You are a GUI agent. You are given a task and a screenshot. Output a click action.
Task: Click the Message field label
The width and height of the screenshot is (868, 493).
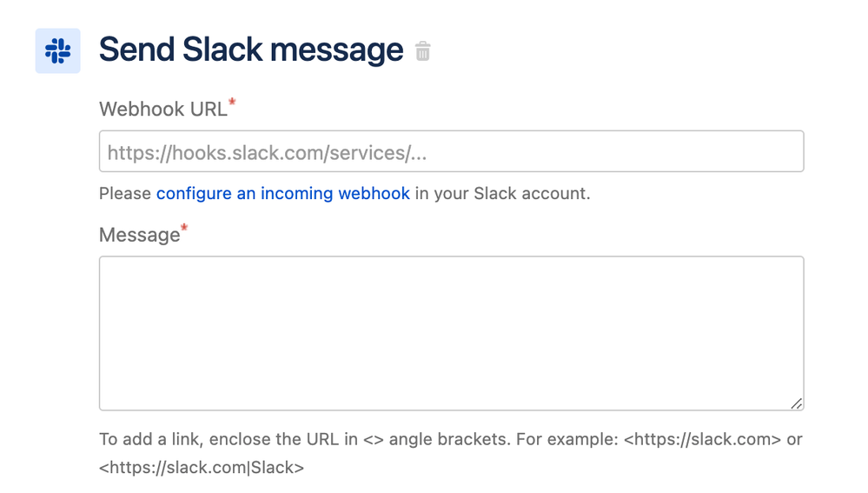pyautogui.click(x=140, y=235)
